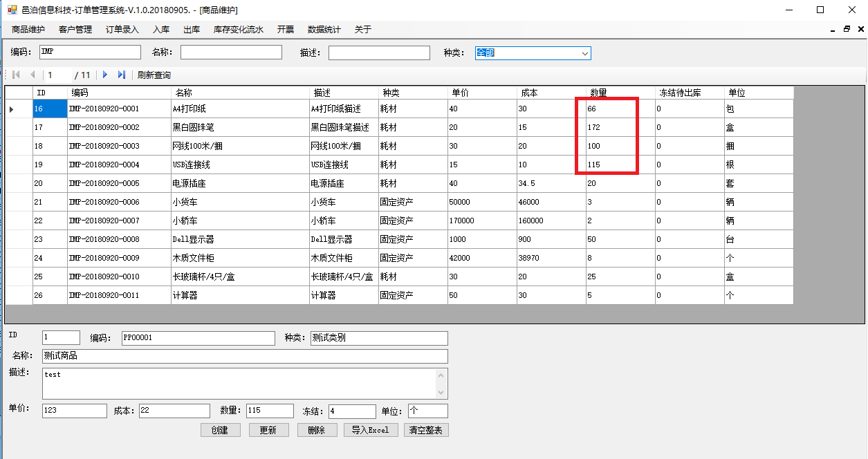Image resolution: width=868 pixels, height=459 pixels.
Task: Sort by the 成本 column header
Action: [x=551, y=93]
